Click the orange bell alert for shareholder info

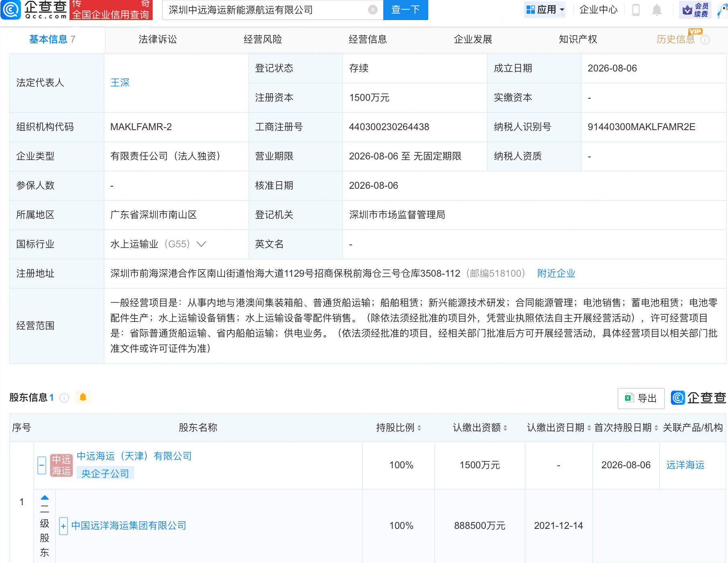coord(83,397)
